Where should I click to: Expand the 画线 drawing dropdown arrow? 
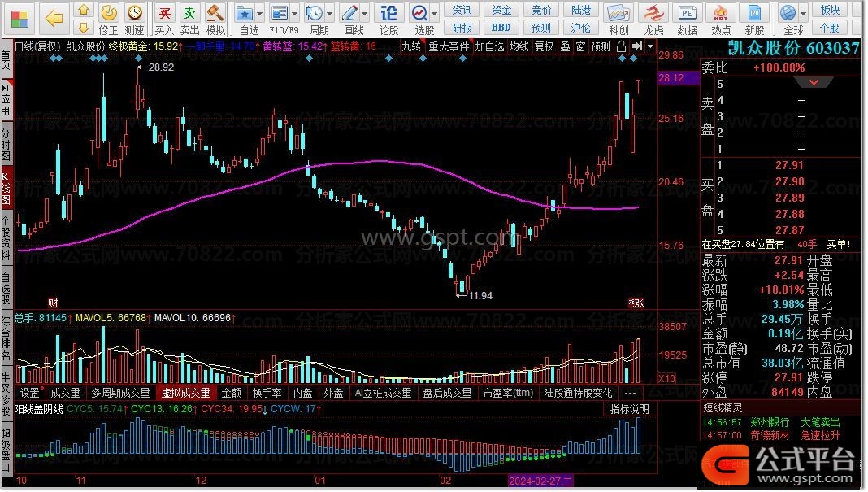tap(364, 13)
